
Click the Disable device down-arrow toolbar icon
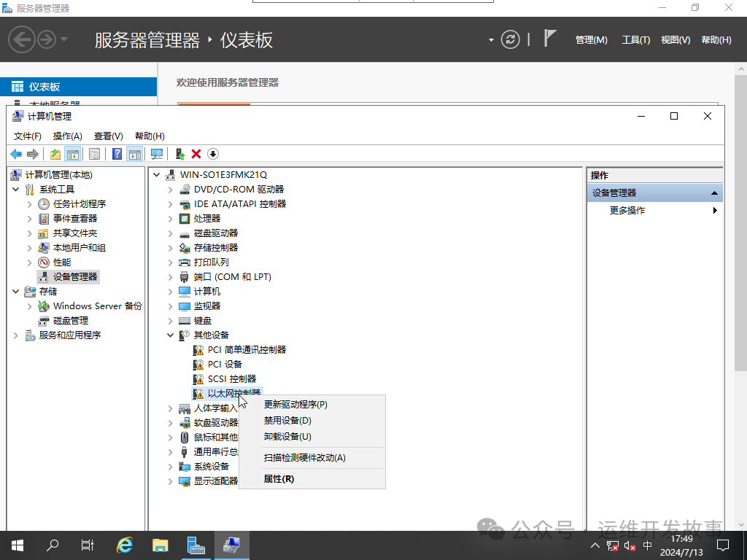pos(212,153)
